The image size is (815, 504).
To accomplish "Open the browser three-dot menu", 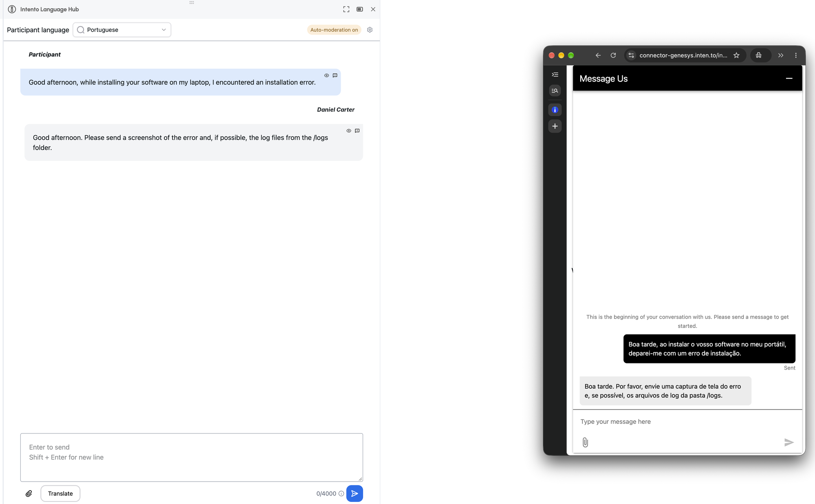I will pyautogui.click(x=796, y=55).
